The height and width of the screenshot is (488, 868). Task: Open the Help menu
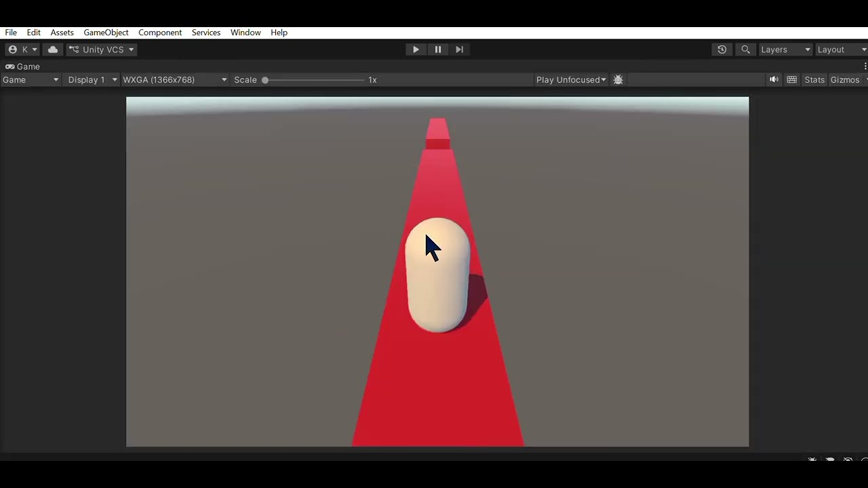pyautogui.click(x=279, y=33)
